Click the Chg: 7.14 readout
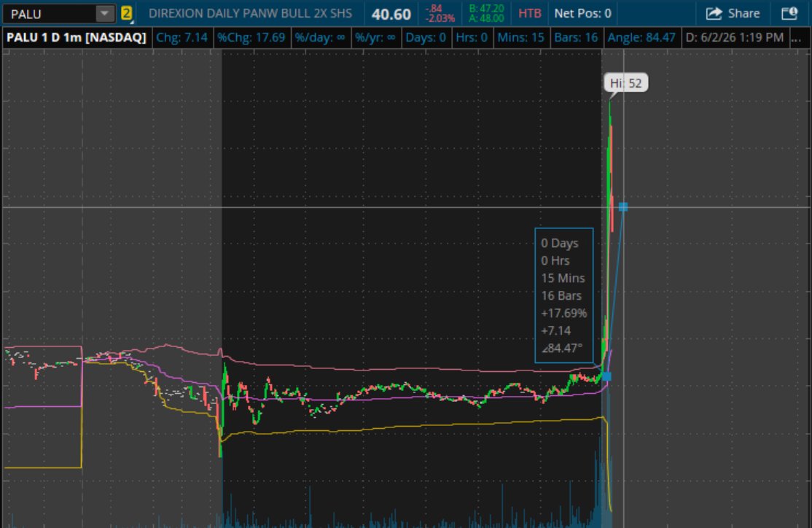812x528 pixels. (x=181, y=37)
